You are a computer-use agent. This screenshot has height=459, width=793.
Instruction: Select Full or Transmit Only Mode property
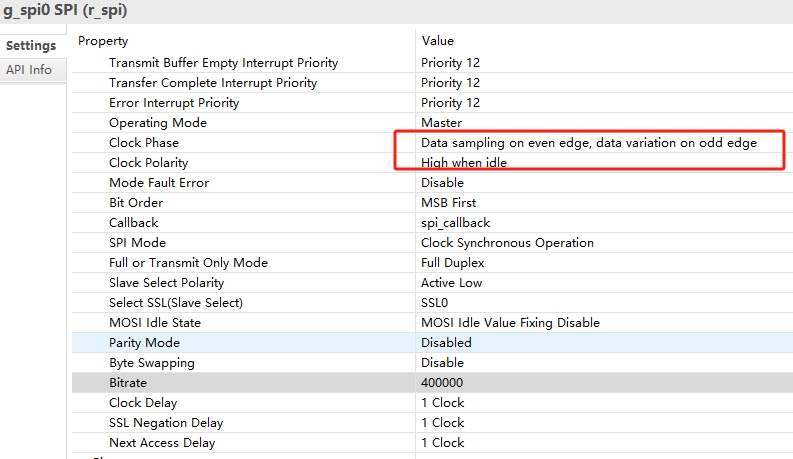pyautogui.click(x=188, y=263)
